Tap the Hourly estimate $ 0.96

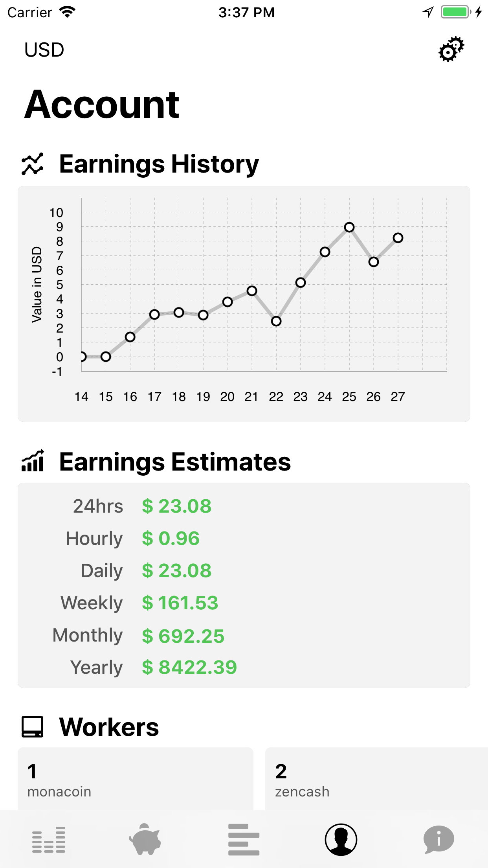click(171, 539)
